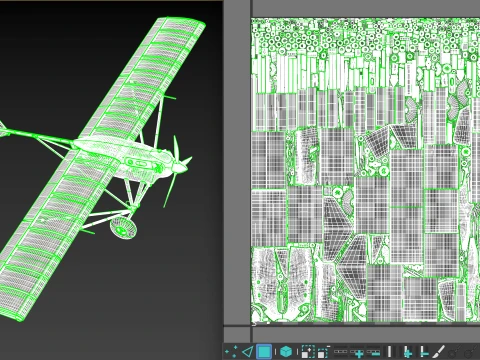This screenshot has width=480, height=360.
Task: Select Edge sub-object mode triangle icon
Action: coord(247,352)
